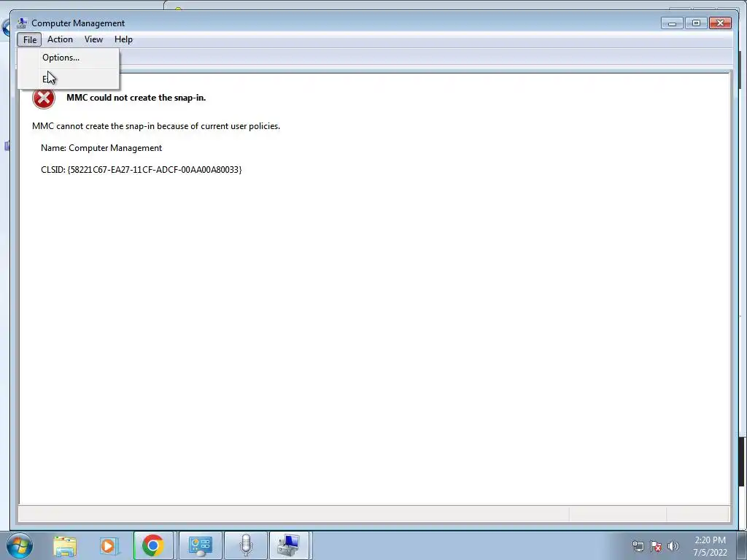The image size is (747, 560).
Task: Open the Windows Start menu orb
Action: coord(20,545)
